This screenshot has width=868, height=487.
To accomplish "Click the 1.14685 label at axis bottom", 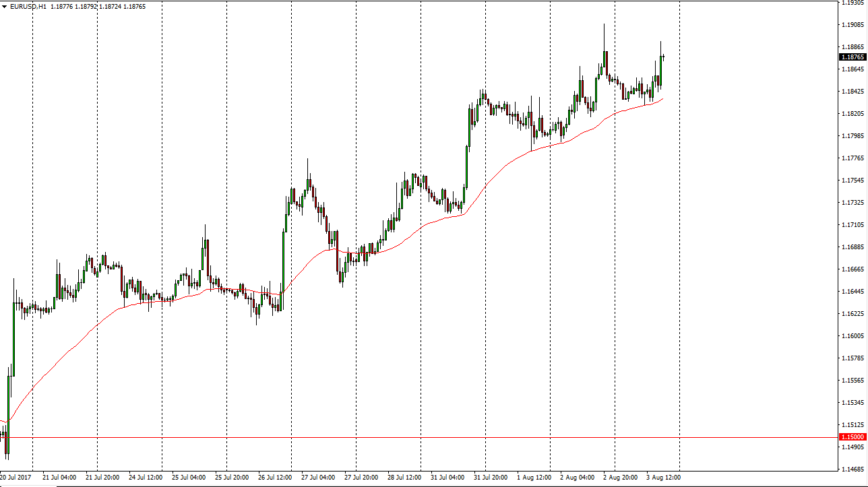I will (x=853, y=469).
